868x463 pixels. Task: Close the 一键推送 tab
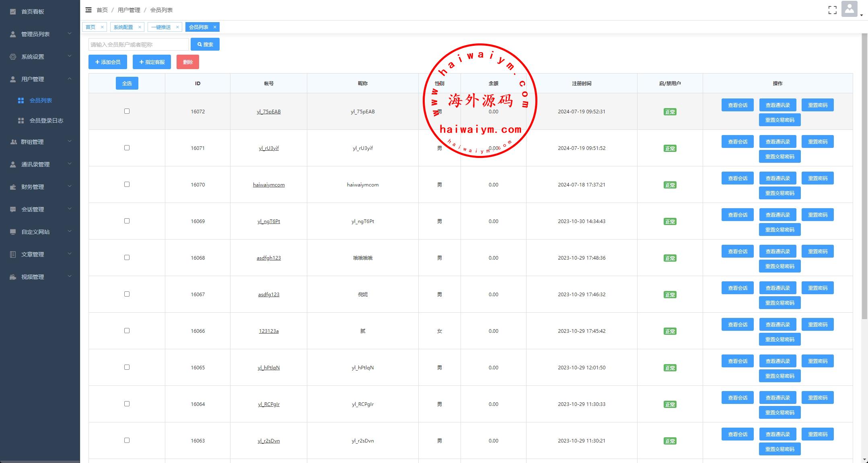(x=177, y=27)
